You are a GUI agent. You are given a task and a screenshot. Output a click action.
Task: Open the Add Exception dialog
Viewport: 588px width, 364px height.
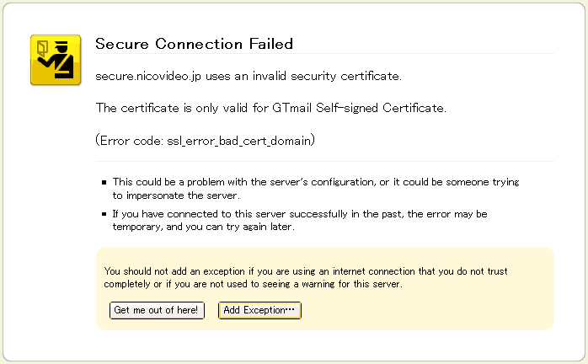point(259,310)
